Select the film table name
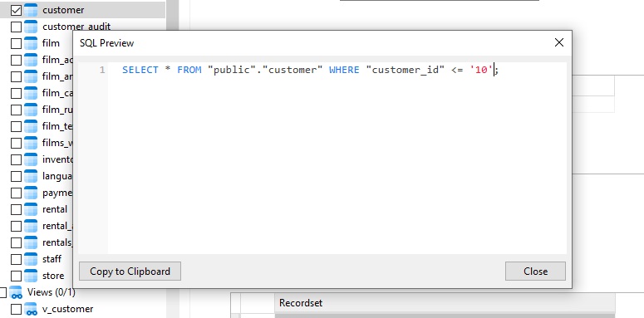 [x=51, y=43]
